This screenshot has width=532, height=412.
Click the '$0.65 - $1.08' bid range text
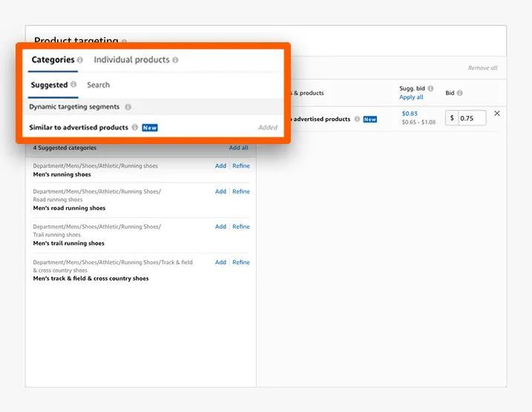click(418, 122)
